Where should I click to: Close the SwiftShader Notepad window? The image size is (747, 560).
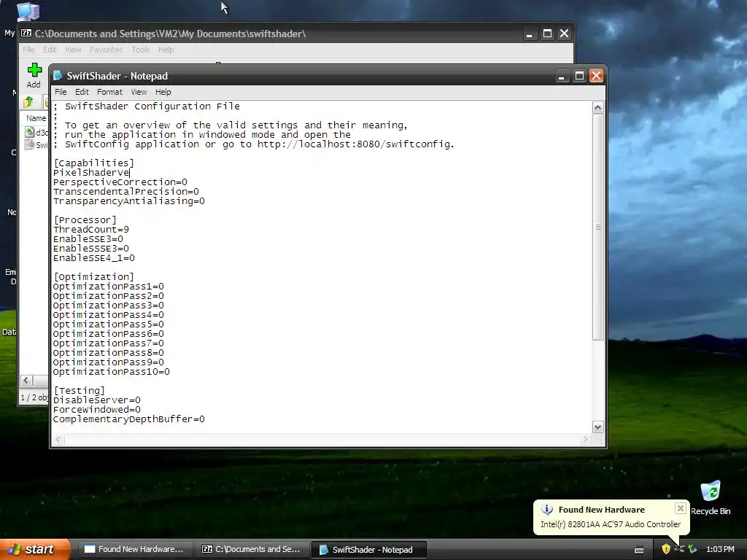597,76
